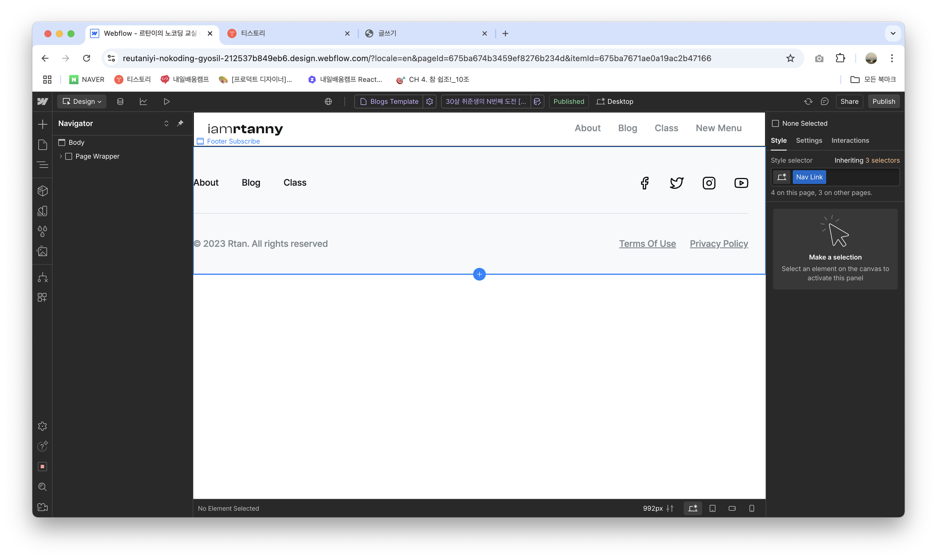The height and width of the screenshot is (560, 937).
Task: Select Body in the Navigator
Action: [76, 142]
